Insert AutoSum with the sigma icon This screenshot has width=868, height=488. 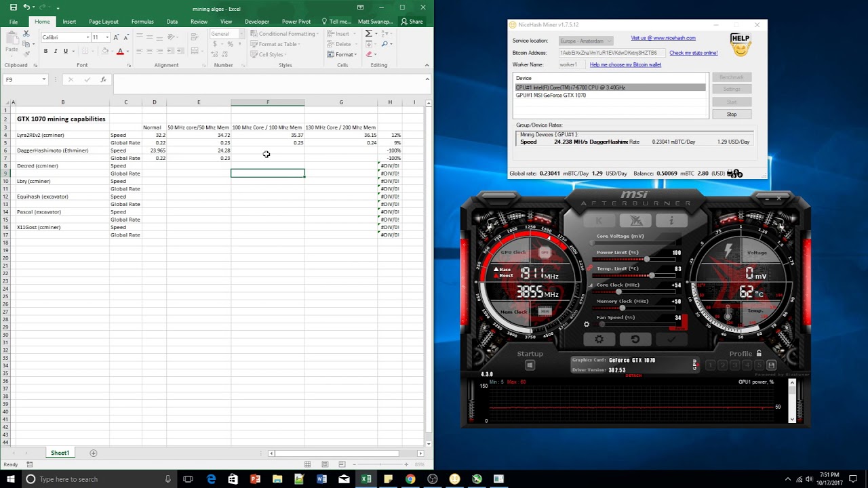pos(369,33)
